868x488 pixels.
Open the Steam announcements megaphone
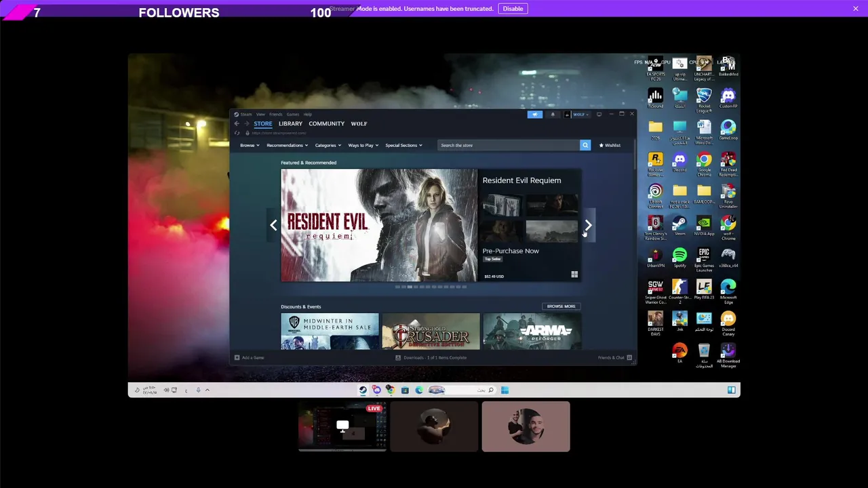[x=535, y=115]
